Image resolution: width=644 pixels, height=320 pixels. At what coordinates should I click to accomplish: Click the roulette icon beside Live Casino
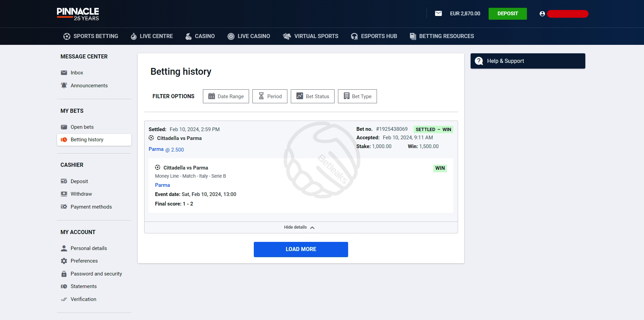pyautogui.click(x=231, y=36)
